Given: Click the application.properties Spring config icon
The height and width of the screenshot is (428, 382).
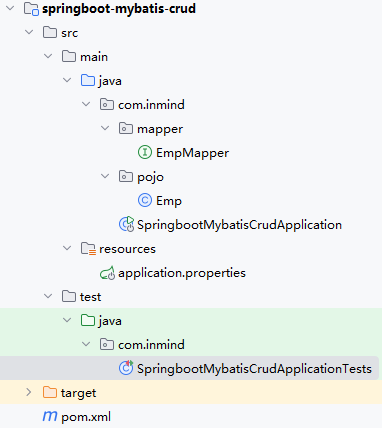Looking at the screenshot, I should click(x=108, y=273).
